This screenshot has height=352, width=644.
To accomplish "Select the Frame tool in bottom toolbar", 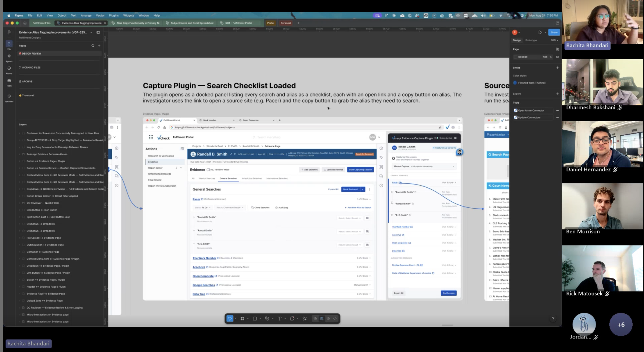I will pos(242,319).
